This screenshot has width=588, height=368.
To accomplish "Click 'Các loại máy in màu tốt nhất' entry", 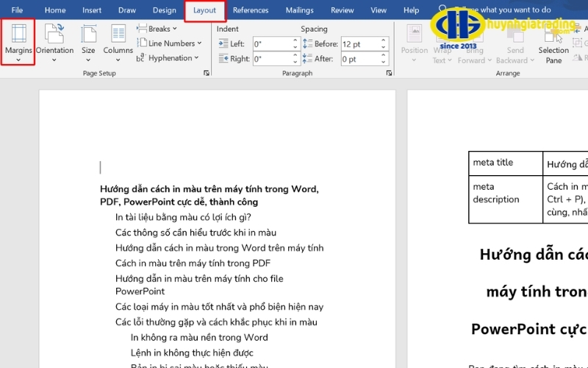I will click(x=219, y=307).
